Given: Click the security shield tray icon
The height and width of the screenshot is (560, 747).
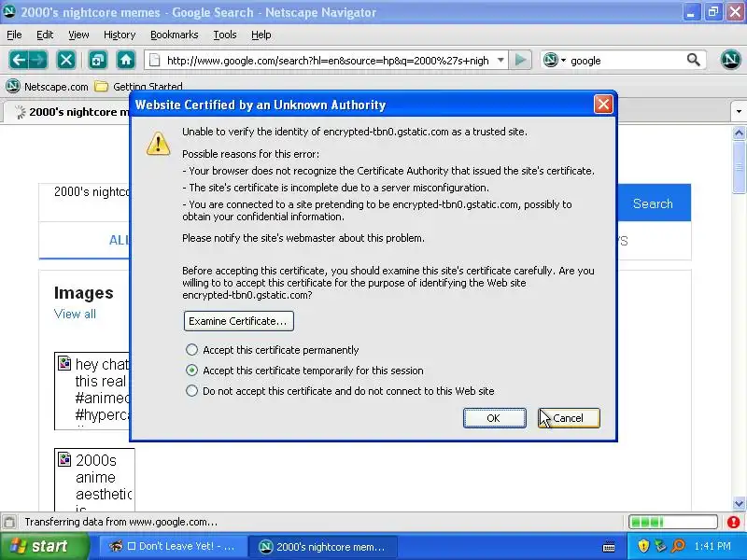Looking at the screenshot, I should [643, 546].
